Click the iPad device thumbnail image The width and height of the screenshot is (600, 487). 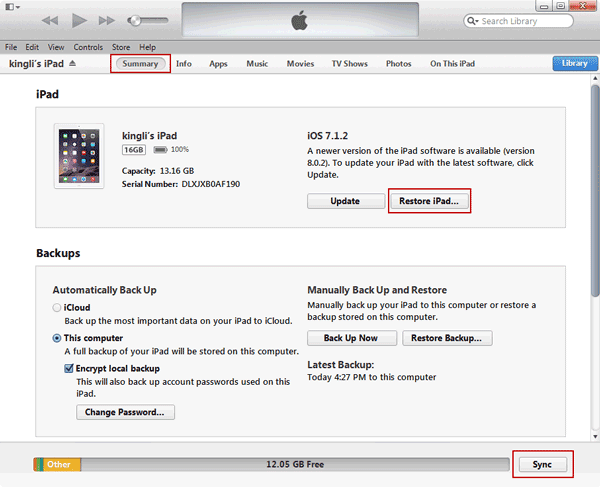[x=79, y=156]
